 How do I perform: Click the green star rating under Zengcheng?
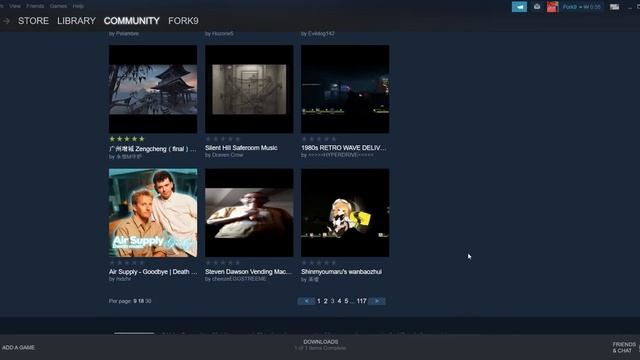pyautogui.click(x=127, y=139)
